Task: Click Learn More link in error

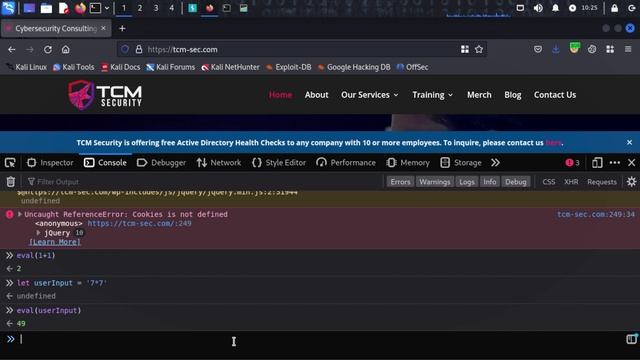Action: tap(55, 242)
